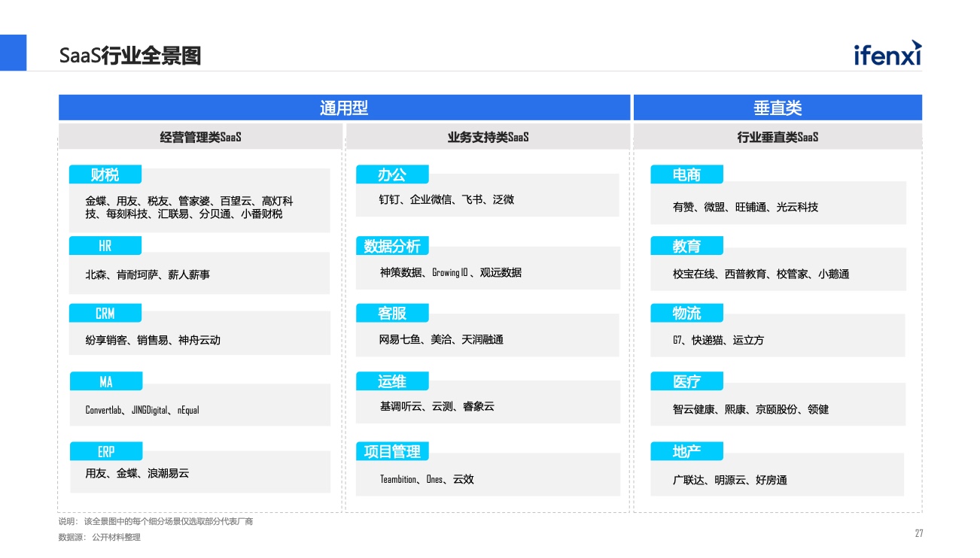Click the text 智云健康、熙康、京颐股份、领健
Screen dimensions: 980x558
750,410
